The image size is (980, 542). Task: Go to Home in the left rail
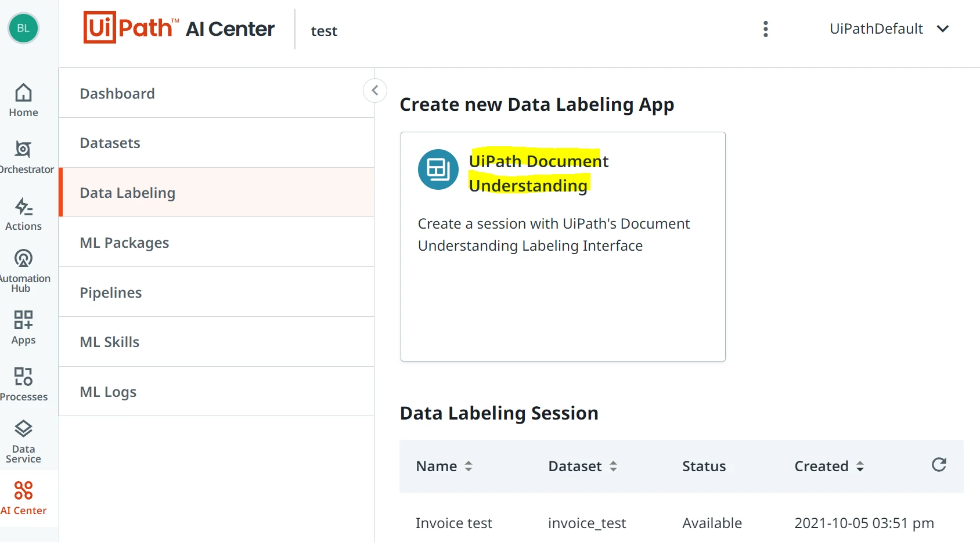(x=23, y=100)
